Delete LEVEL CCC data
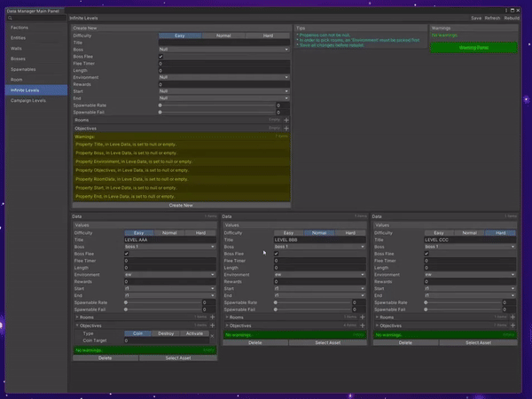Screen dimensions: 532x399 pyautogui.click(x=405, y=342)
